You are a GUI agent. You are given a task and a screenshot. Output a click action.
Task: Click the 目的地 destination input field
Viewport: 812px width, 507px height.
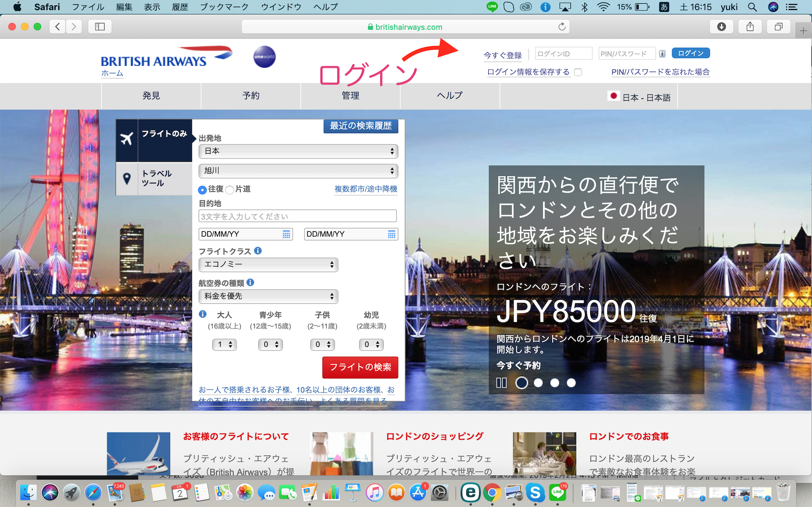point(297,217)
